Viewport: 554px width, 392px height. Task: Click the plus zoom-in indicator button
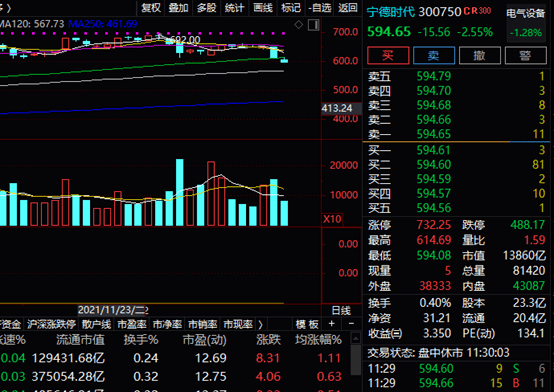[x=331, y=323]
